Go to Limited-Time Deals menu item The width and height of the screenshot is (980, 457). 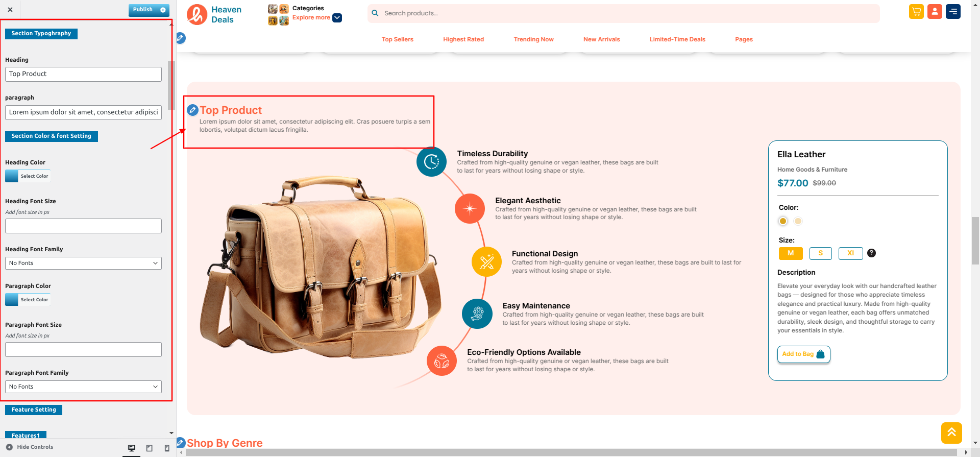coord(677,39)
